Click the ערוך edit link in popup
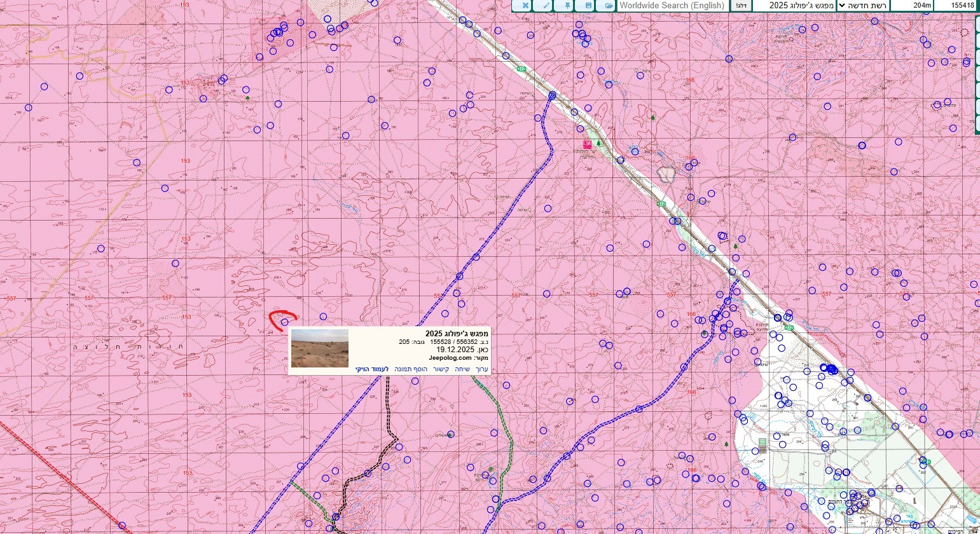Viewport: 980px width, 534px height. click(482, 369)
